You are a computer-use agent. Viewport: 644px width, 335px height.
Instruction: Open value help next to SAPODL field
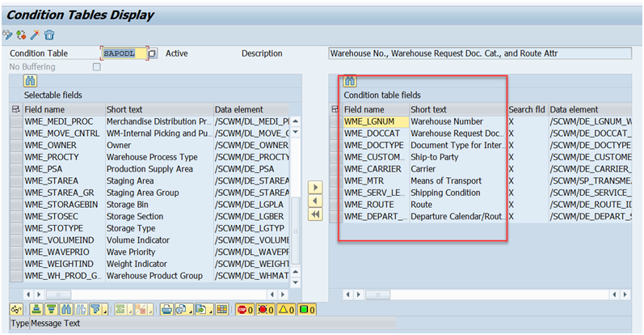click(153, 53)
